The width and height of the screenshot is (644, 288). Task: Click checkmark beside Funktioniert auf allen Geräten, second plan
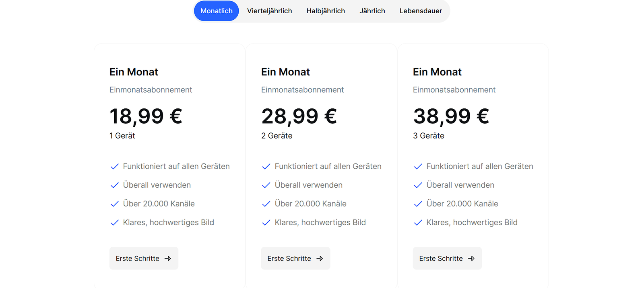tap(266, 166)
